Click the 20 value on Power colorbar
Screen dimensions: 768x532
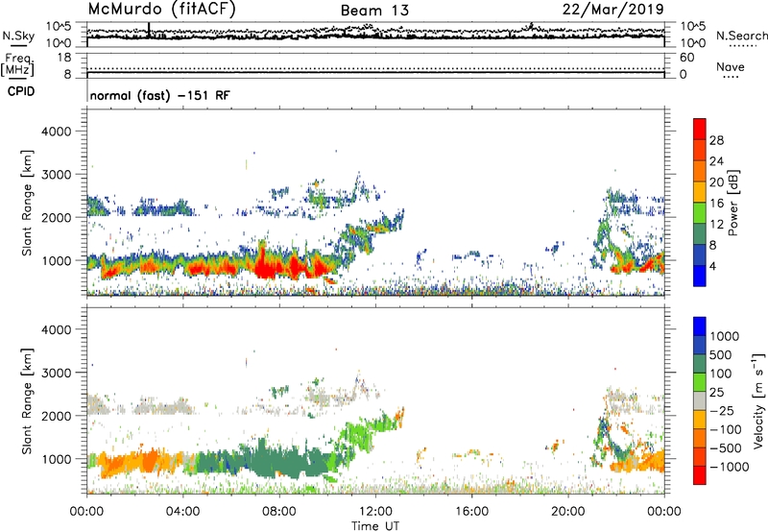(716, 182)
